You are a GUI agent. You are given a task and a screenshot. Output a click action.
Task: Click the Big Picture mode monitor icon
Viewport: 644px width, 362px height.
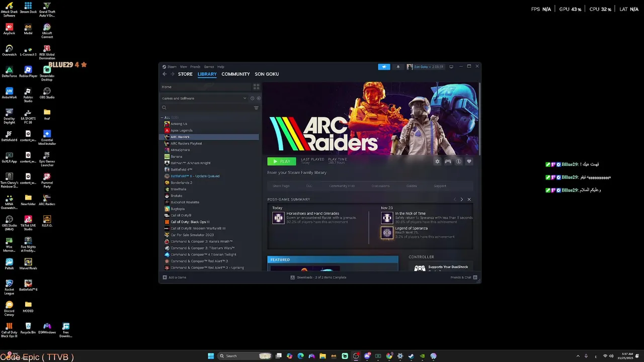451,66
